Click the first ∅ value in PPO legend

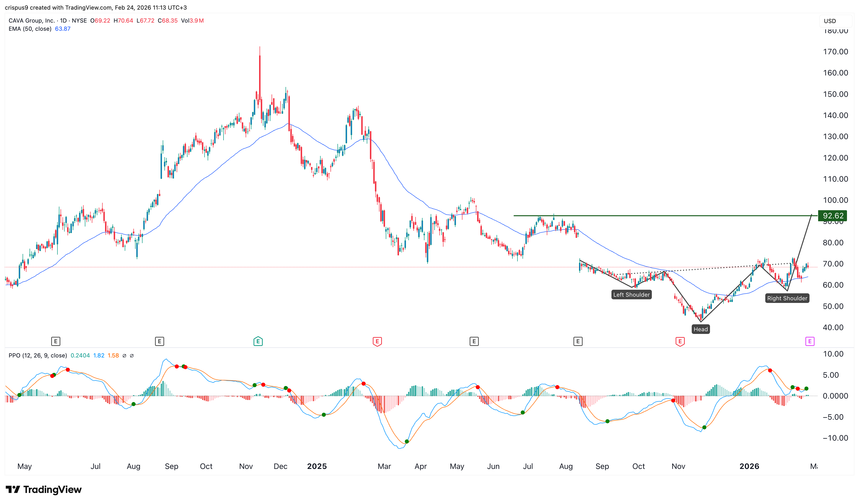click(x=124, y=356)
